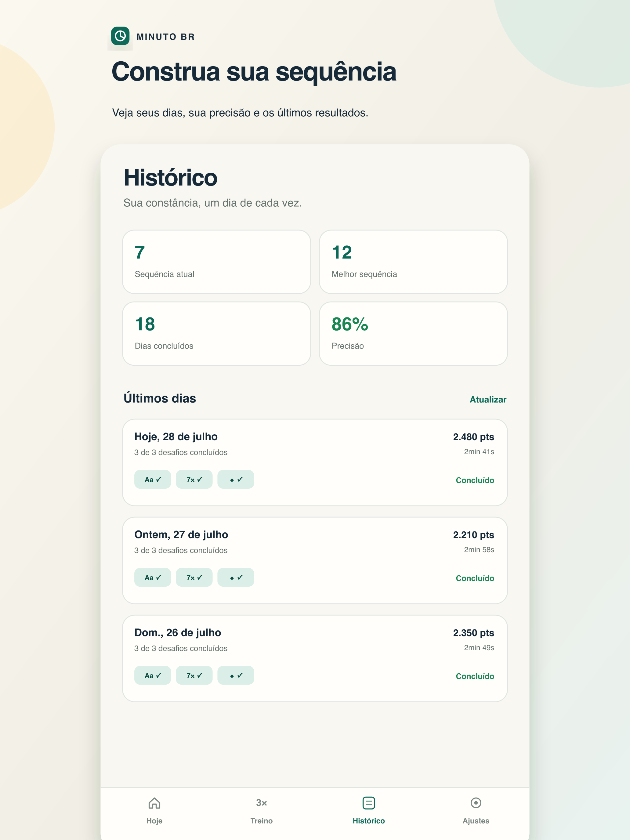Tap the Hoje tab label
630x840 pixels.
154,821
